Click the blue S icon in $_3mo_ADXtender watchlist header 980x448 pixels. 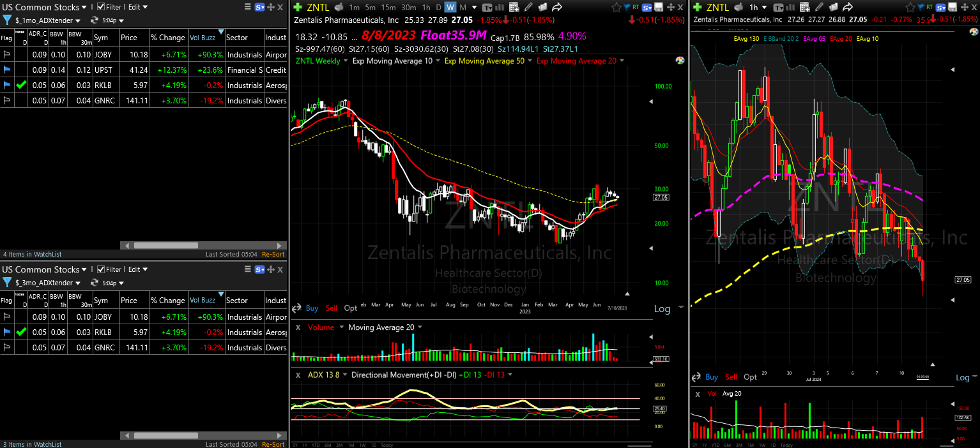pos(260,269)
